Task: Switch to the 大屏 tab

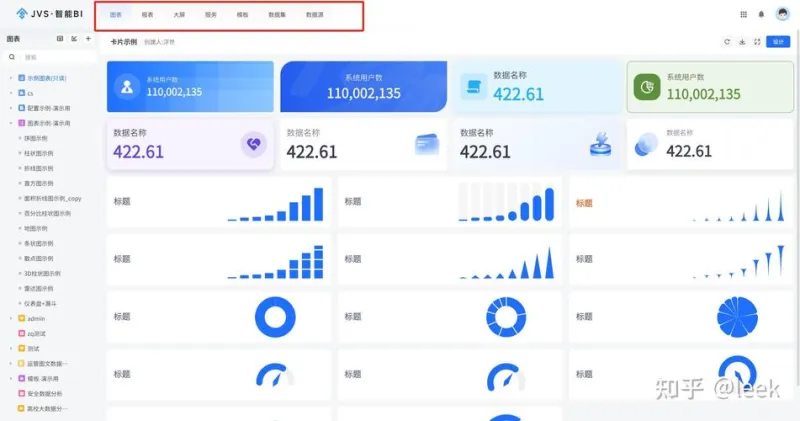Action: tap(179, 15)
